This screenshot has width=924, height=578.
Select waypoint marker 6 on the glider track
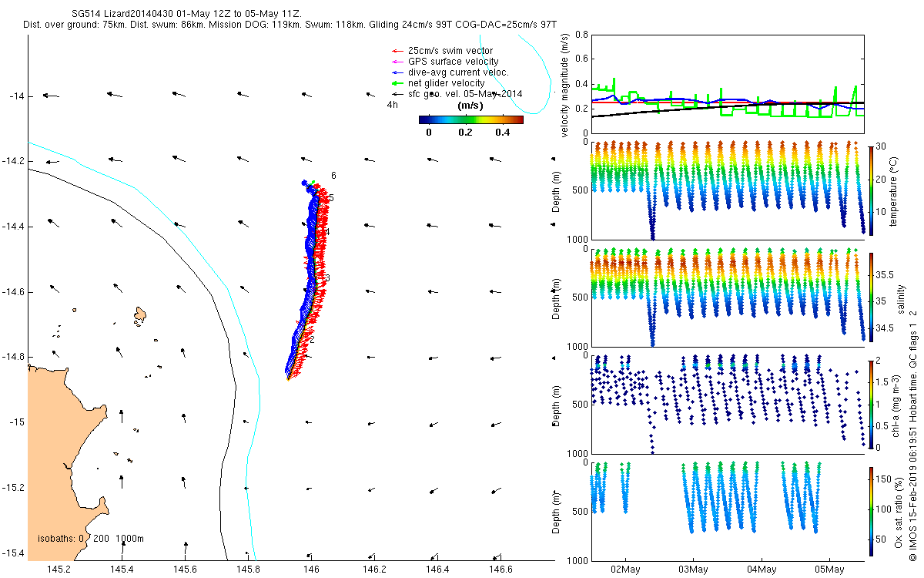tap(333, 176)
